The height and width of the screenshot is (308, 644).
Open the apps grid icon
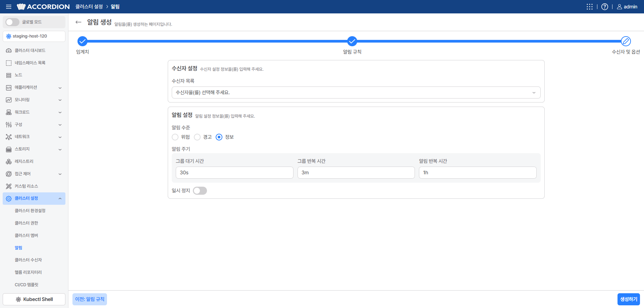click(x=589, y=7)
